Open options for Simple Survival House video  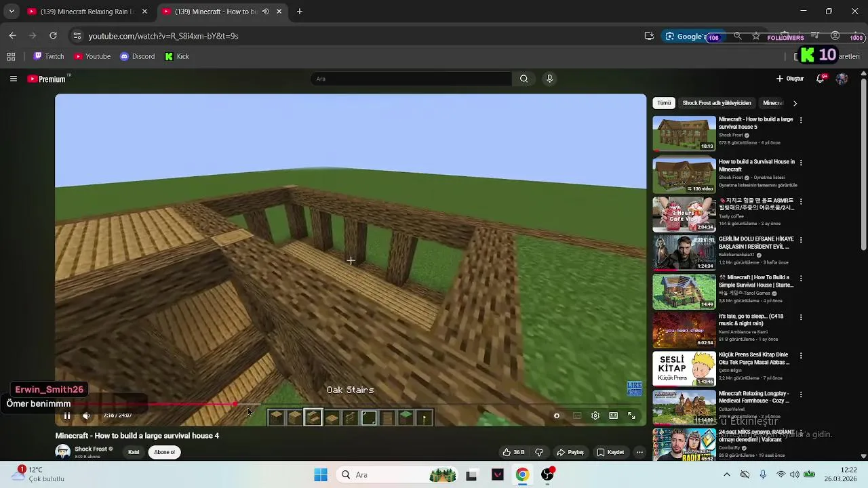point(801,279)
